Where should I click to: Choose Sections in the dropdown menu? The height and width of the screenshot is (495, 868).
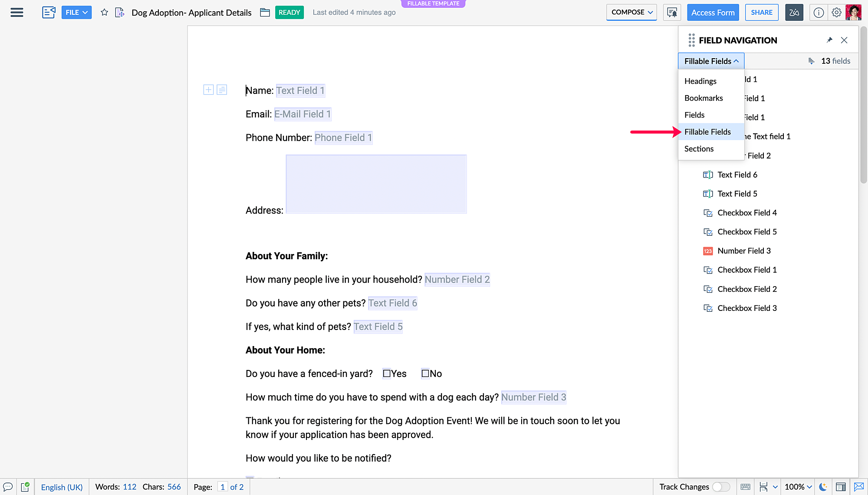click(699, 148)
